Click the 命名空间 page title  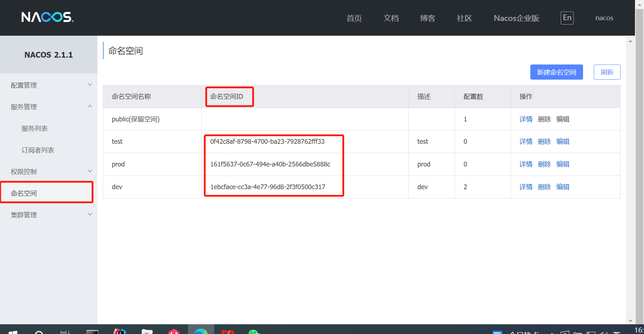click(x=126, y=51)
